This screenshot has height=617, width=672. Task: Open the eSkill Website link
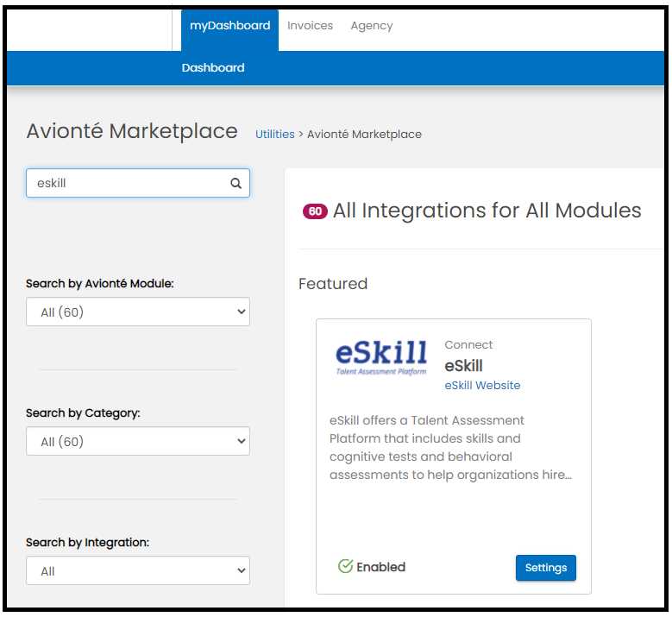[x=482, y=386]
